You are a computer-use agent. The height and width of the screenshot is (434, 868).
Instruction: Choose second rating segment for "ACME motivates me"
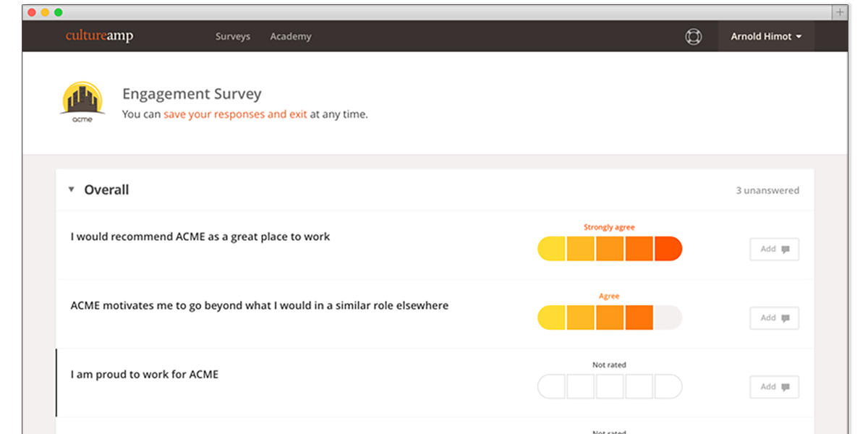581,318
